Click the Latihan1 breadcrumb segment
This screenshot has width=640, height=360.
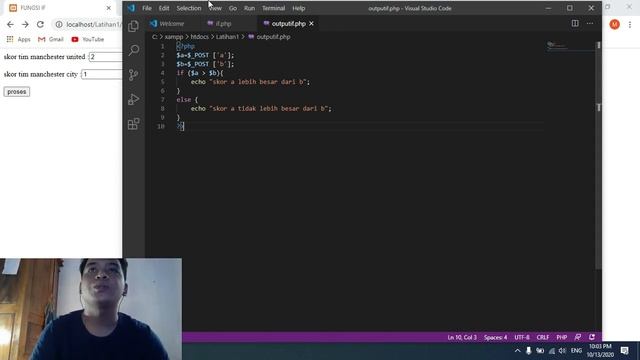click(227, 37)
